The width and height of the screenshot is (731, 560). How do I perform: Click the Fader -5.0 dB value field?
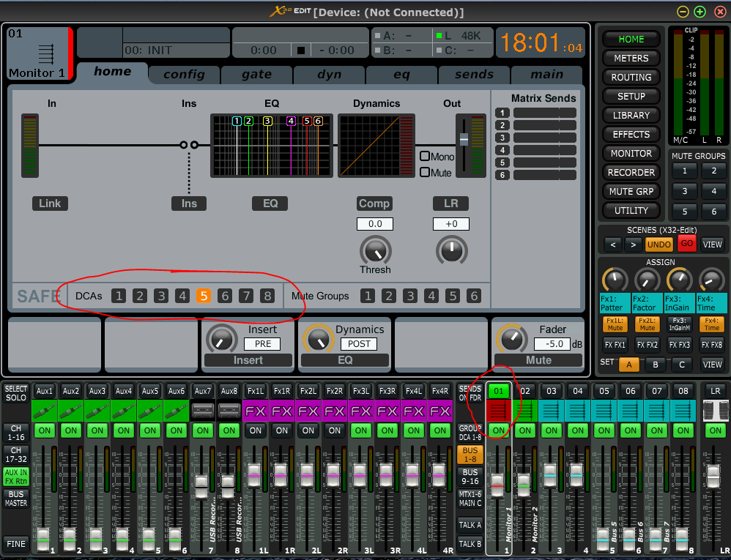click(x=552, y=344)
